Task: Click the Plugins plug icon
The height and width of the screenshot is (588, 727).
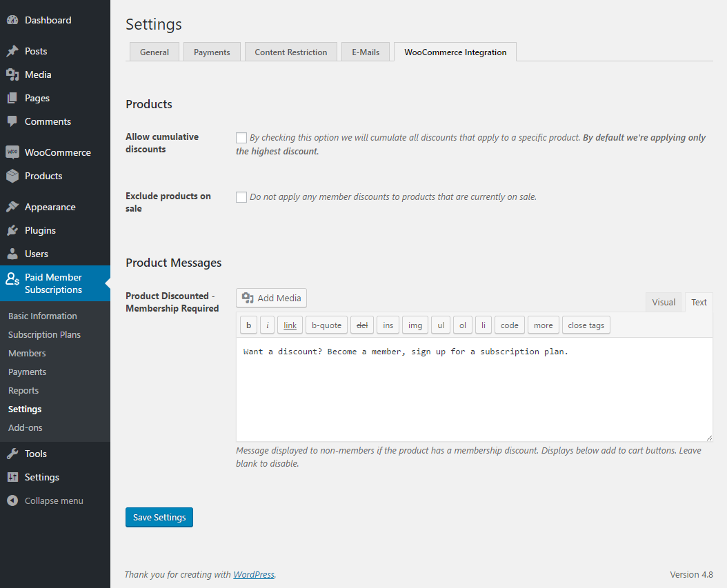Action: point(12,231)
